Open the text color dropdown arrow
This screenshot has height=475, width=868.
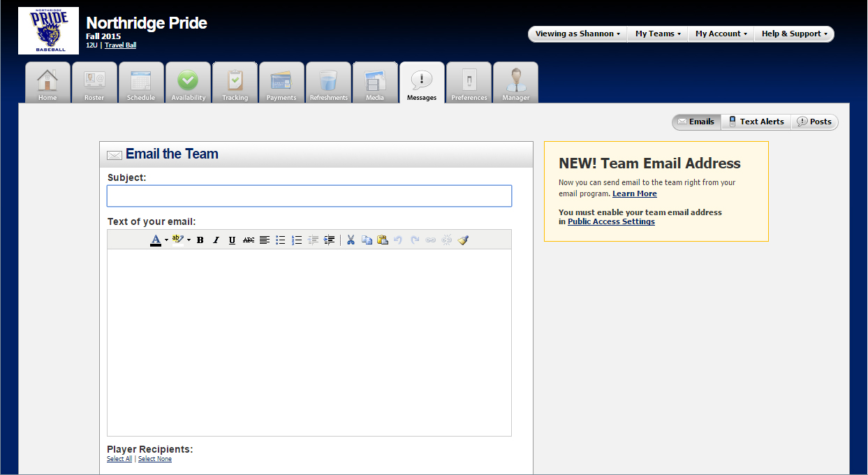166,240
